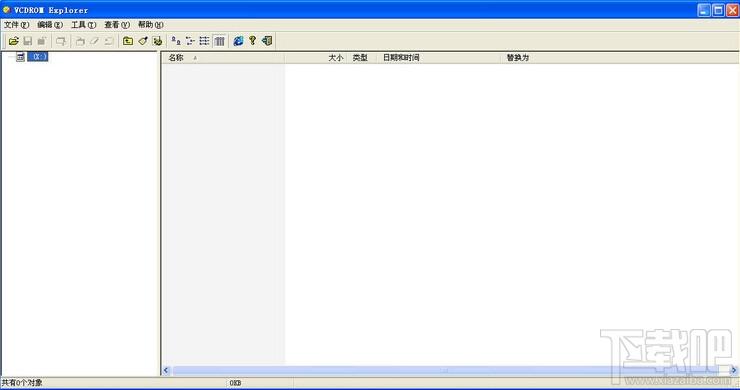Switch to list view icon
The image size is (740, 390).
point(204,41)
